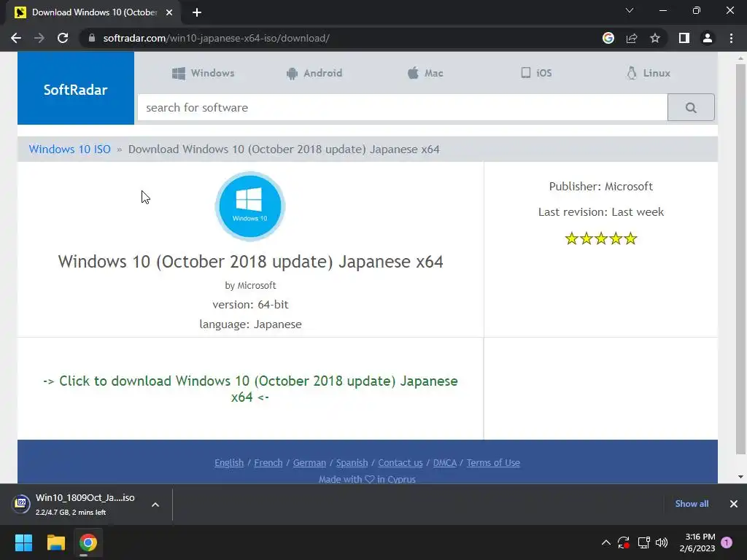Focus the search for software field
Image resolution: width=747 pixels, height=560 pixels.
403,108
